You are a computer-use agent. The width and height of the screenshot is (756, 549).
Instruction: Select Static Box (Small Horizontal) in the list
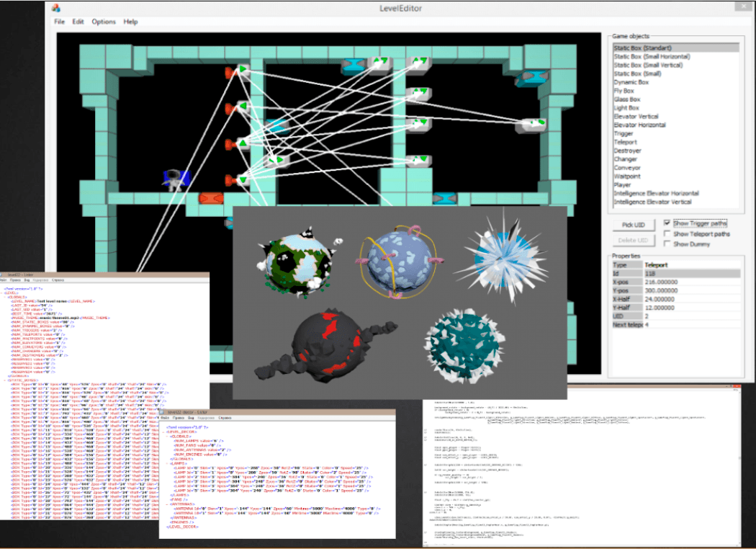(x=676, y=56)
